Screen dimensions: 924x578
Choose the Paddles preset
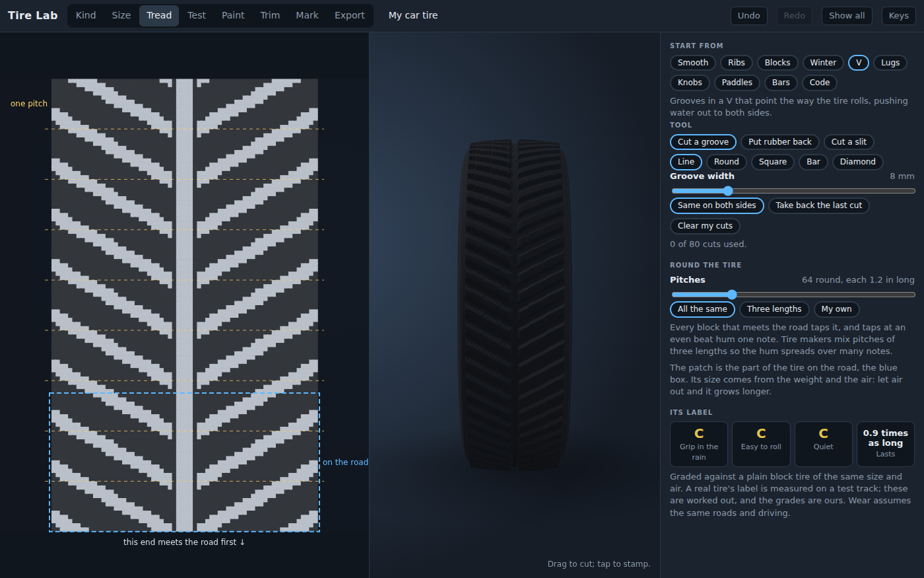point(737,83)
